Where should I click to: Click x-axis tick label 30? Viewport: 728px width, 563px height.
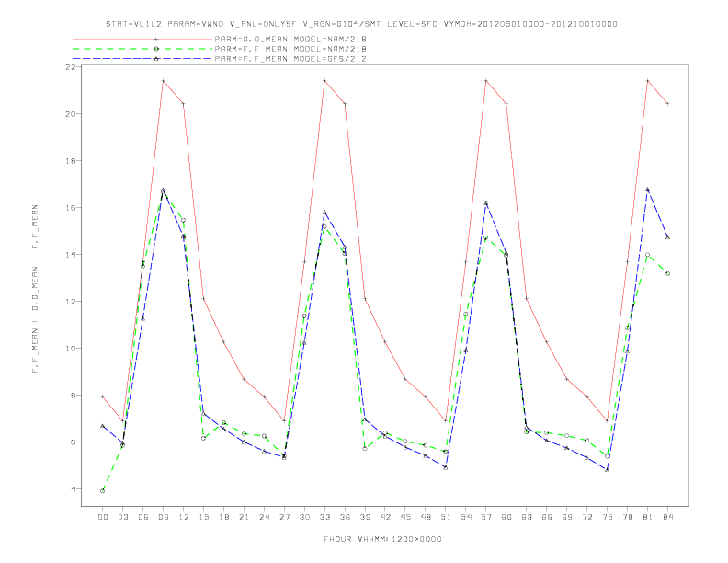click(x=304, y=517)
